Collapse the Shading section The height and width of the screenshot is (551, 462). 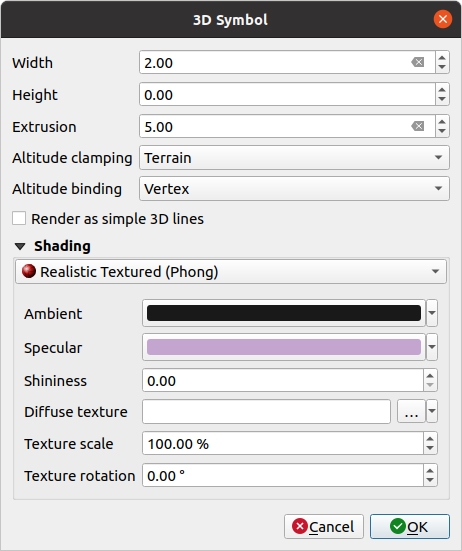point(20,246)
